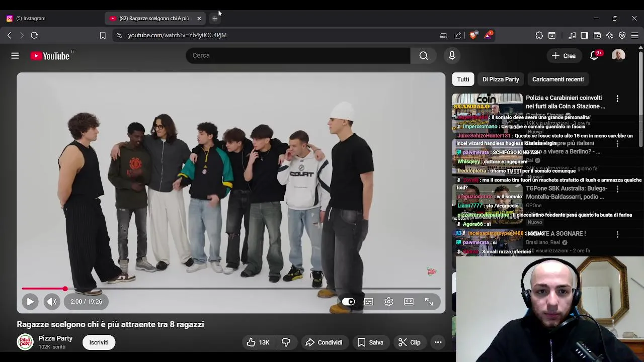Toggle subtitles in the player

(x=369, y=302)
